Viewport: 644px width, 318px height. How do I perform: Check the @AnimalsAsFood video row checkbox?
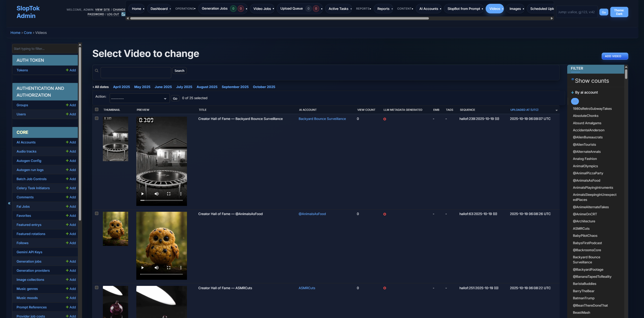pyautogui.click(x=97, y=213)
